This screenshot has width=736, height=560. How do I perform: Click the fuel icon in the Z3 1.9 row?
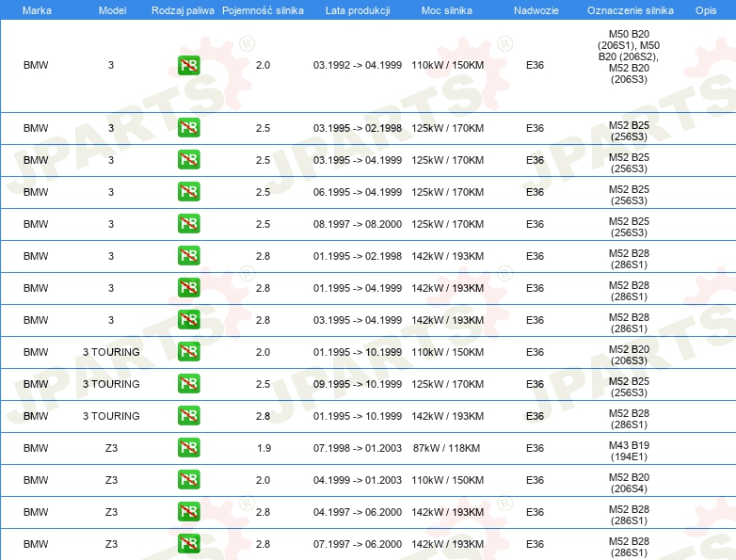click(189, 448)
